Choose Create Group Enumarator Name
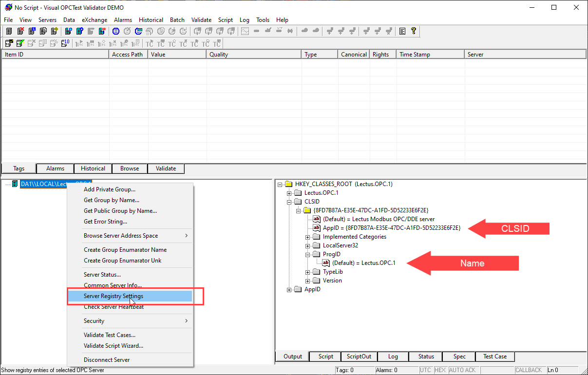588x375 pixels. pyautogui.click(x=130, y=250)
